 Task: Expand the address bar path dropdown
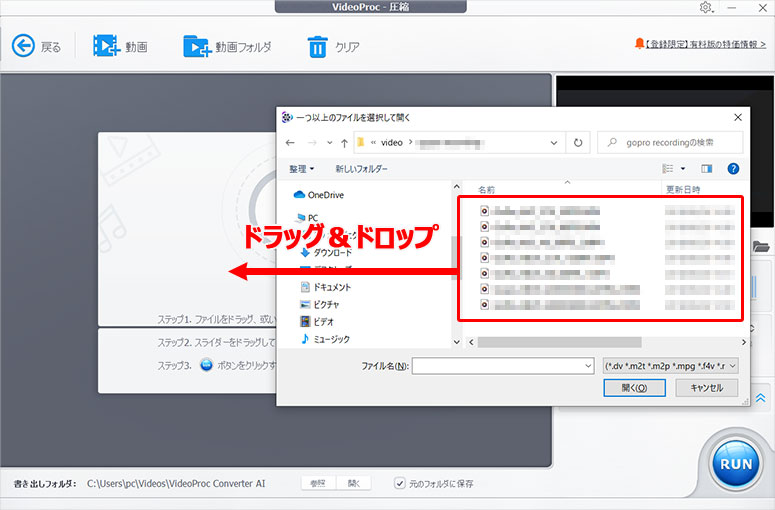pos(554,143)
